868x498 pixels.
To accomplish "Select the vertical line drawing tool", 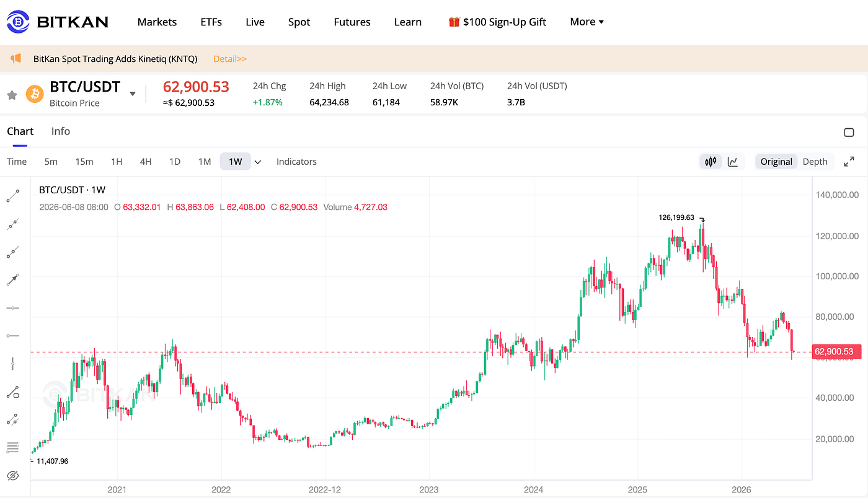I will (x=13, y=364).
